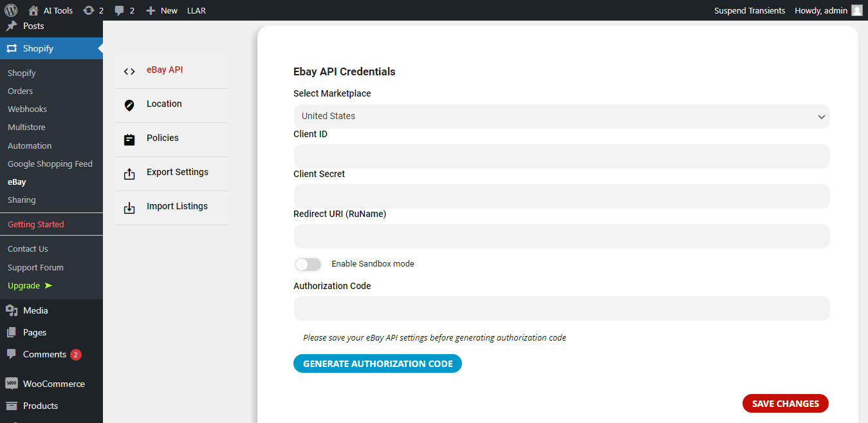Click the Export Settings upload icon
The image size is (868, 423).
coord(129,174)
